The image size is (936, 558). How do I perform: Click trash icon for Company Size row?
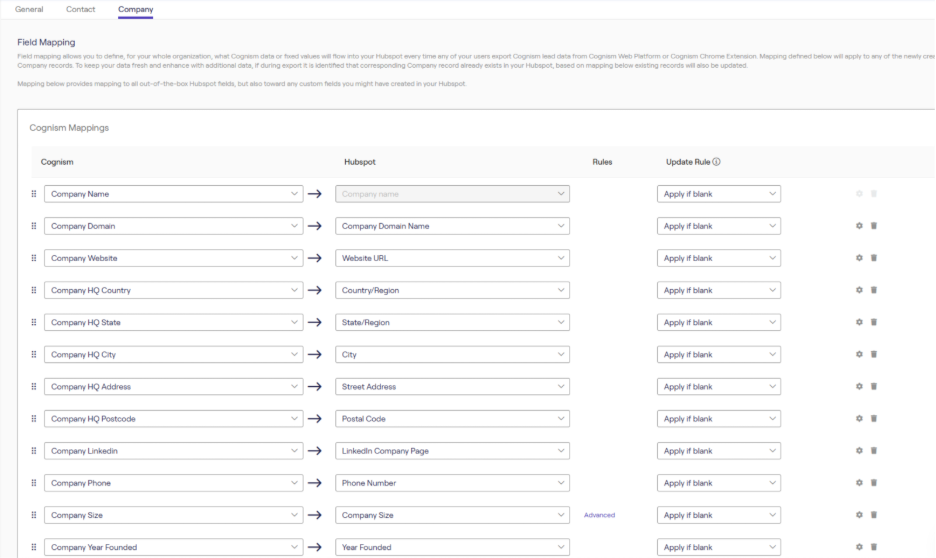click(873, 515)
